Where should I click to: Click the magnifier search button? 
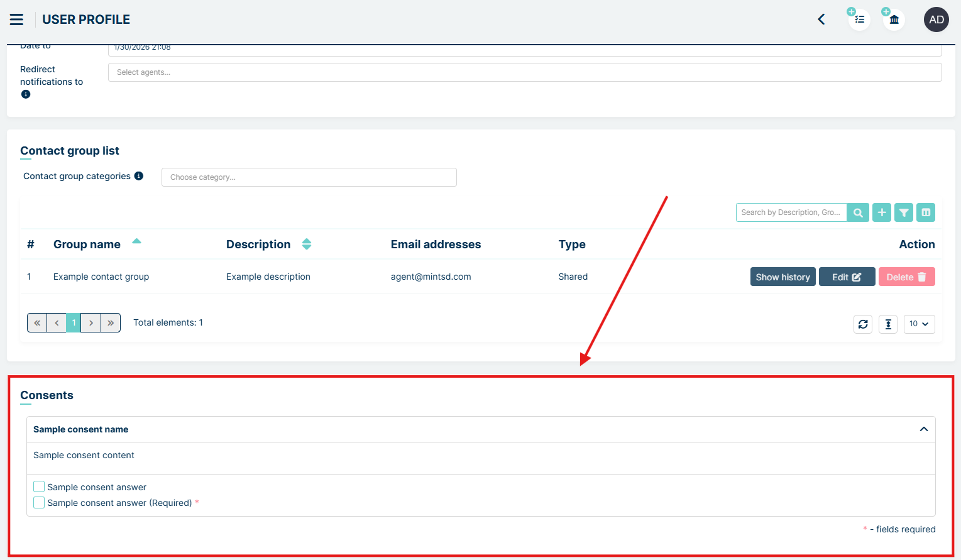(x=858, y=212)
